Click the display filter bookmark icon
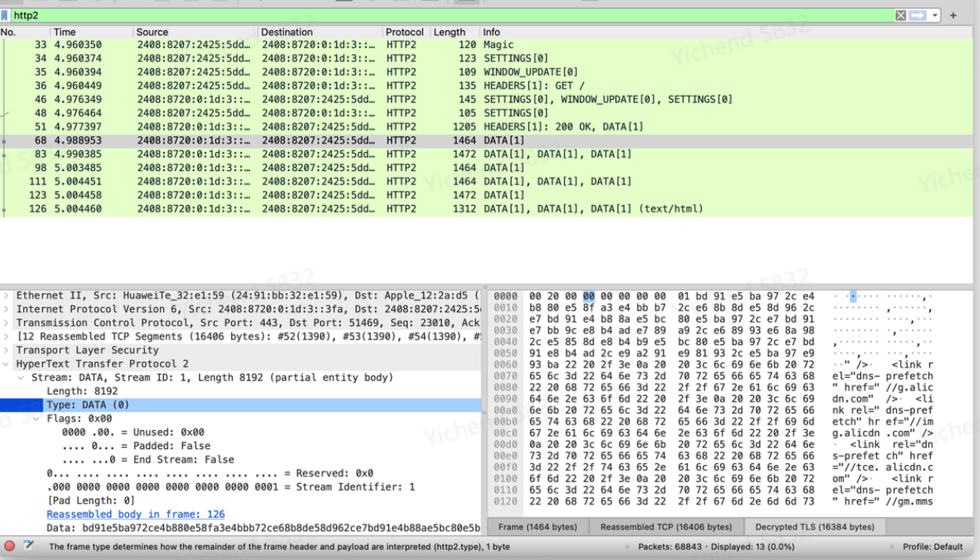Screen dimensions: 980x560 [6, 15]
